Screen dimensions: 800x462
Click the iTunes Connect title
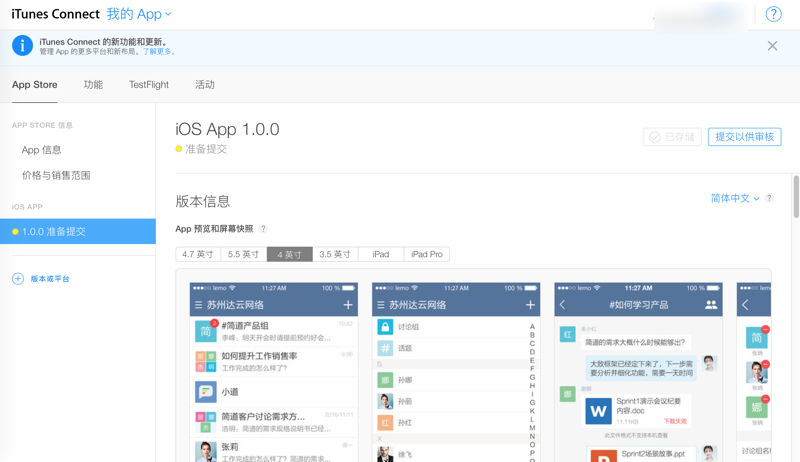[55, 14]
